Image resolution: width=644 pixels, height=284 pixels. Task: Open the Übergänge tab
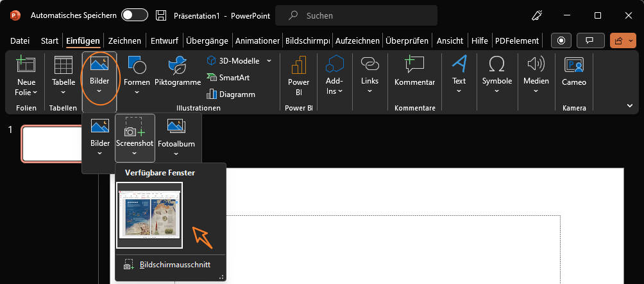207,40
